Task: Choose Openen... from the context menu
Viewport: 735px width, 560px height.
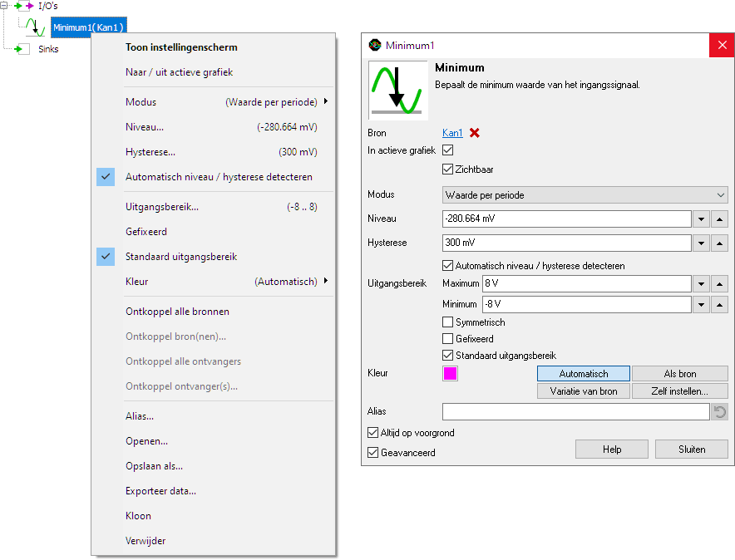Action: pos(214,441)
